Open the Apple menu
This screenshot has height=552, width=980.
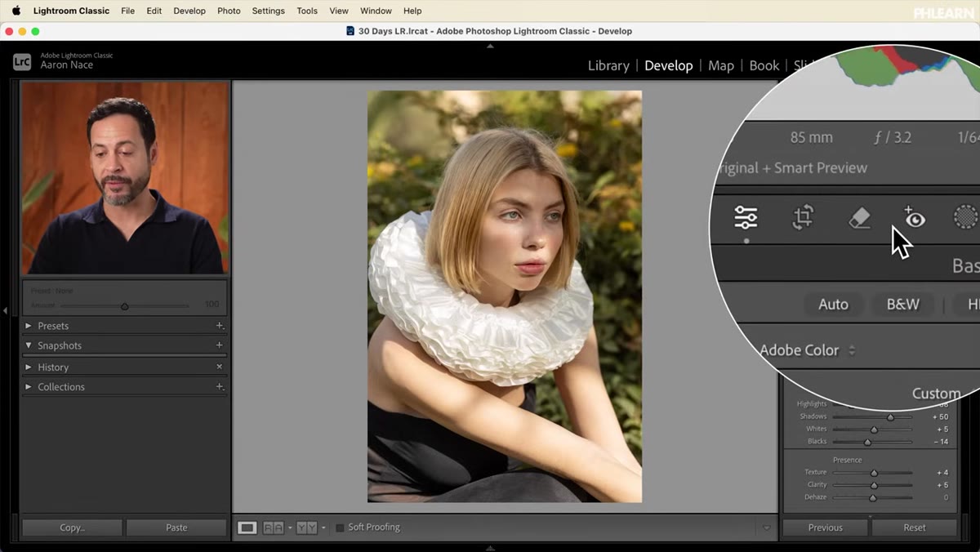pos(16,11)
